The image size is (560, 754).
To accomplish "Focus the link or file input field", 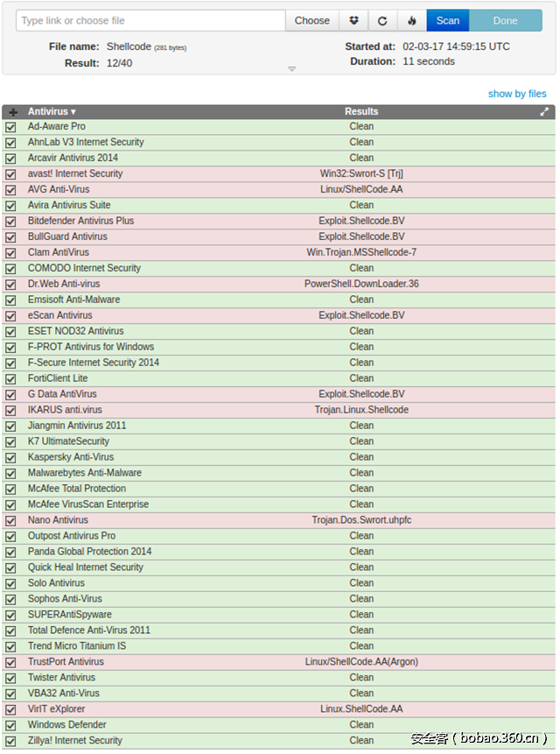I will tap(150, 21).
